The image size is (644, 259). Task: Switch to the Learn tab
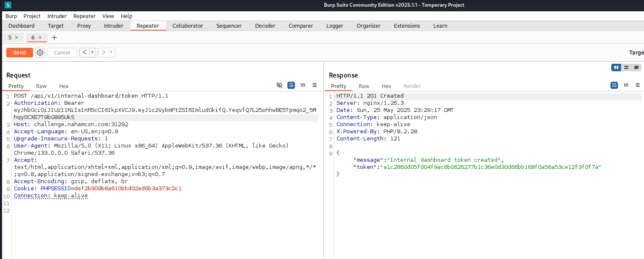440,26
